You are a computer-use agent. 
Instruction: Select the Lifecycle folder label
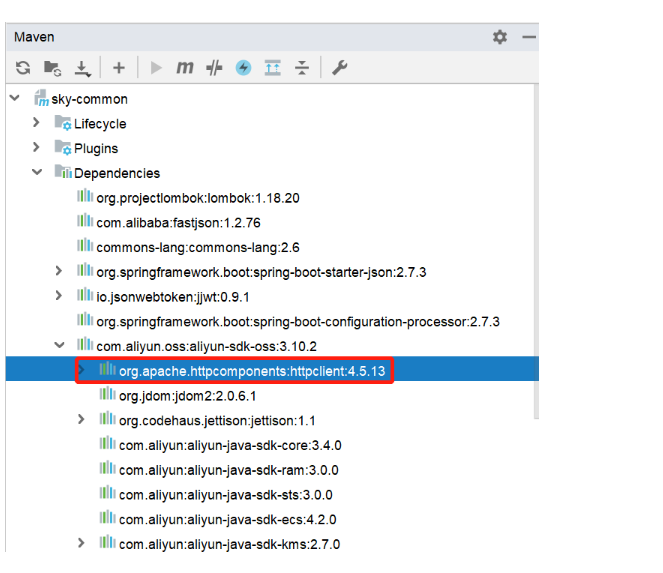pyautogui.click(x=100, y=124)
